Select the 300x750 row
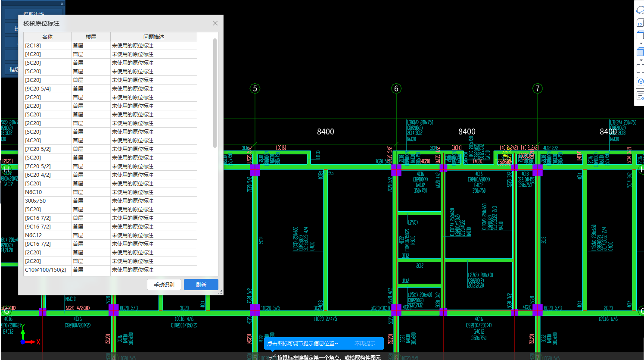644x360 pixels. 110,200
